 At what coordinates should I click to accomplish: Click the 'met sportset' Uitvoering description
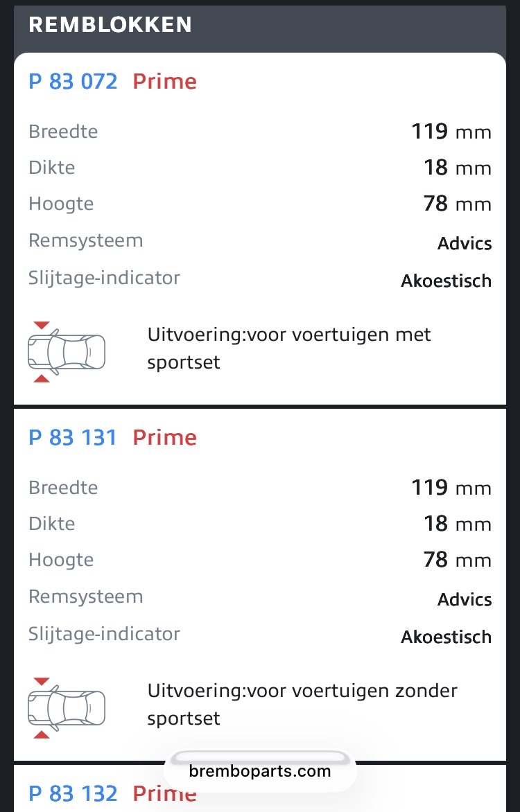point(289,348)
